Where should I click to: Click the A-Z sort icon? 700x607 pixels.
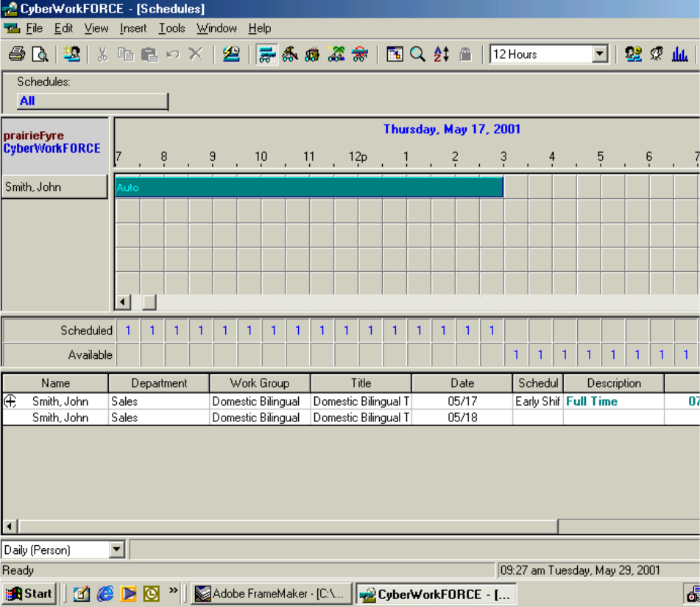point(442,55)
